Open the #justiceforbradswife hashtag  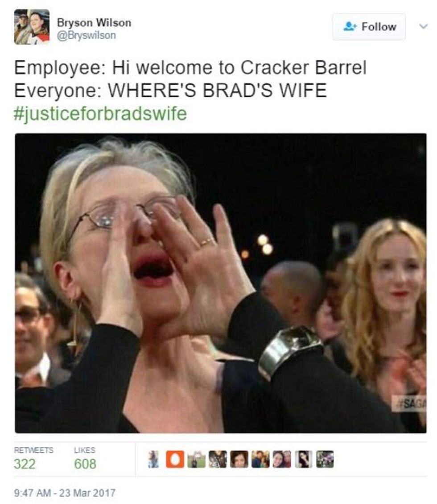(100, 114)
